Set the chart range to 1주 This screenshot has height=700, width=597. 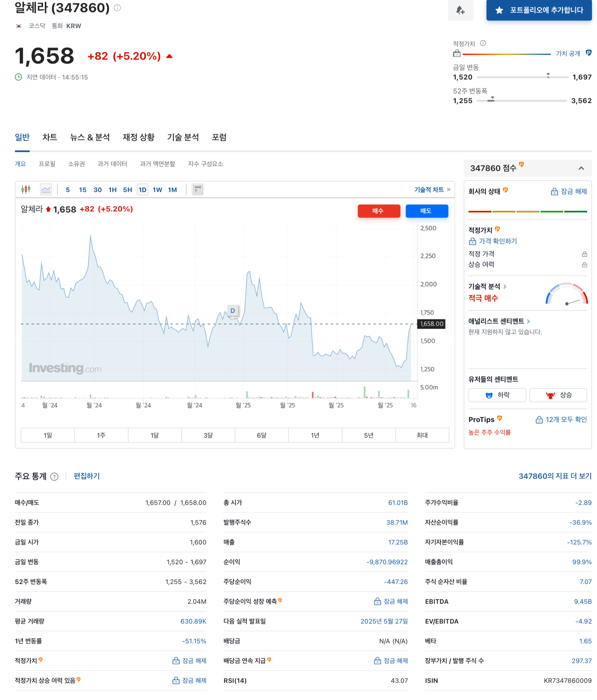coord(101,435)
